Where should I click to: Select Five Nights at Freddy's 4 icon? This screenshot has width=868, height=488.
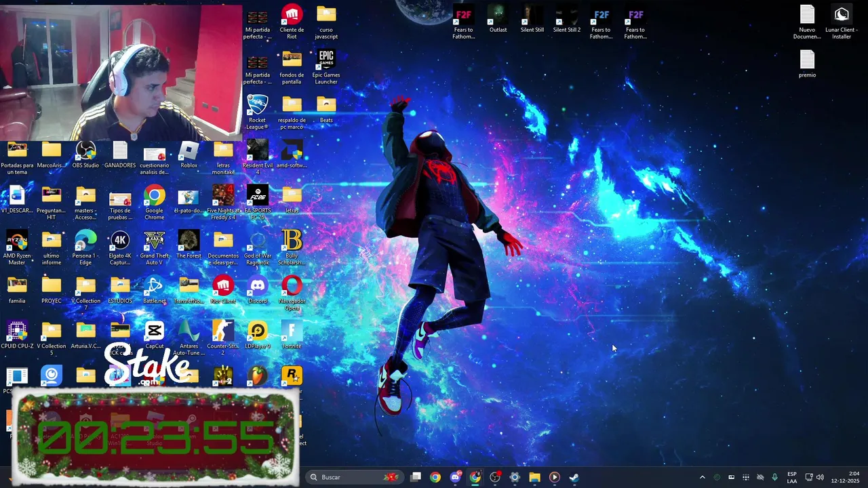point(223,204)
